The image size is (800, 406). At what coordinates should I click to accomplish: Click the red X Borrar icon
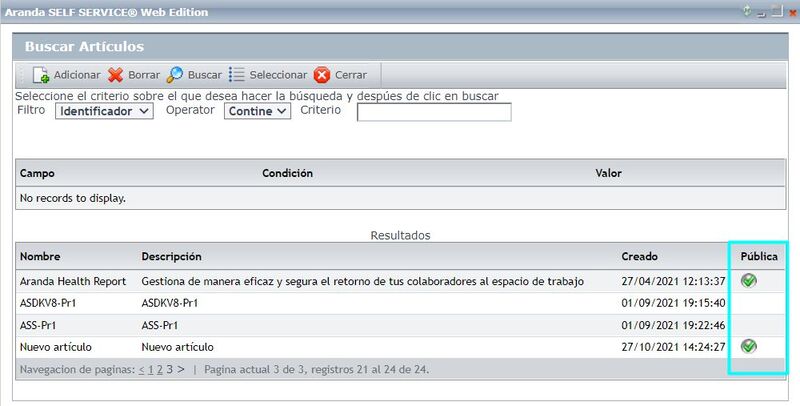coord(115,75)
